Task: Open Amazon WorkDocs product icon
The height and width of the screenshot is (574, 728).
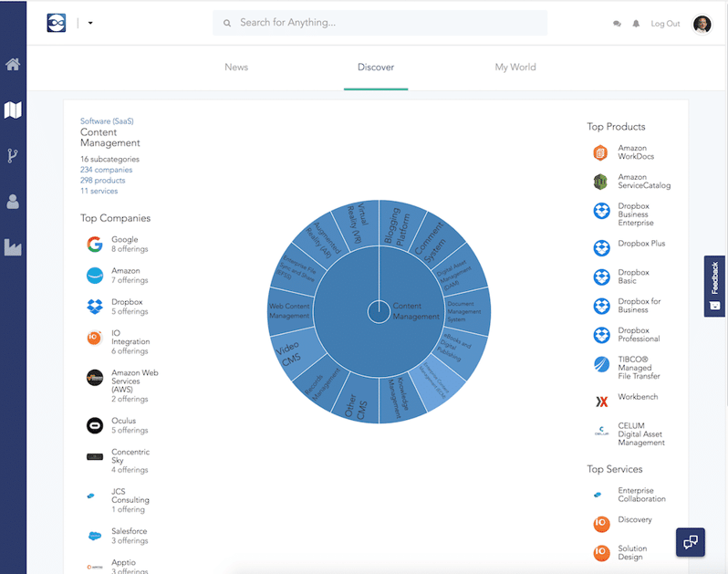Action: click(x=600, y=152)
